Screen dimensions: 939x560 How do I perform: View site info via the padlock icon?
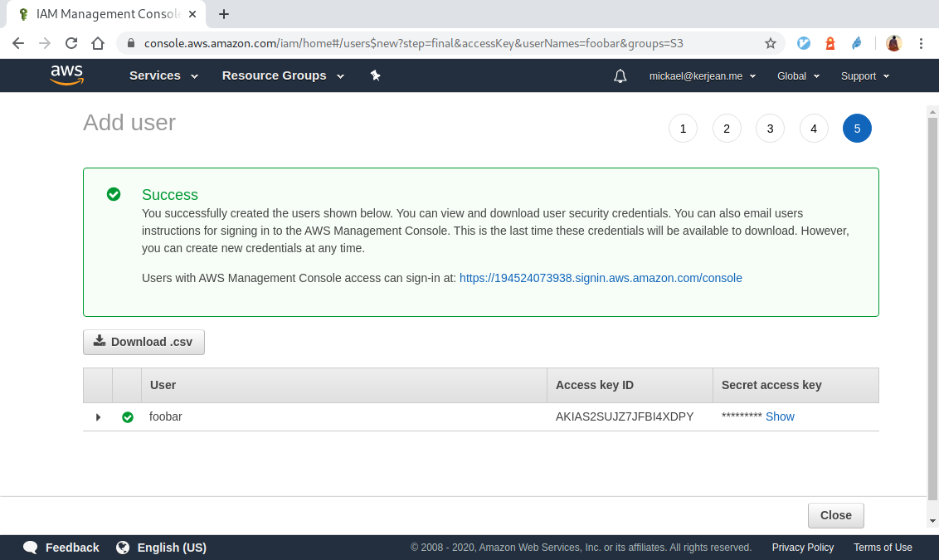point(130,43)
